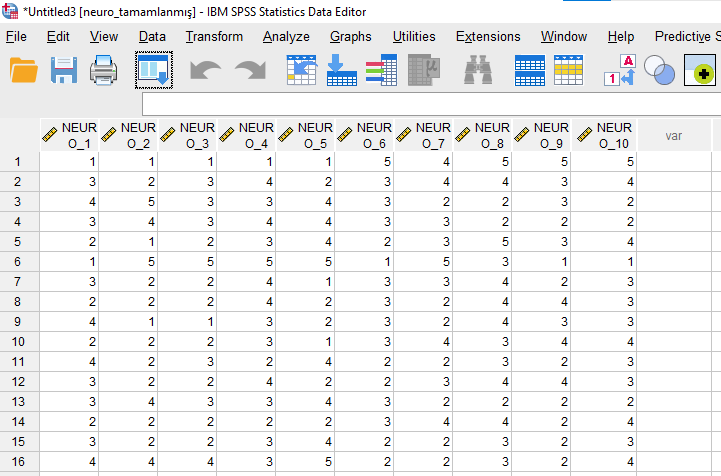Select the NEURO_5 column header
Image resolution: width=721 pixels, height=476 pixels.
click(305, 135)
